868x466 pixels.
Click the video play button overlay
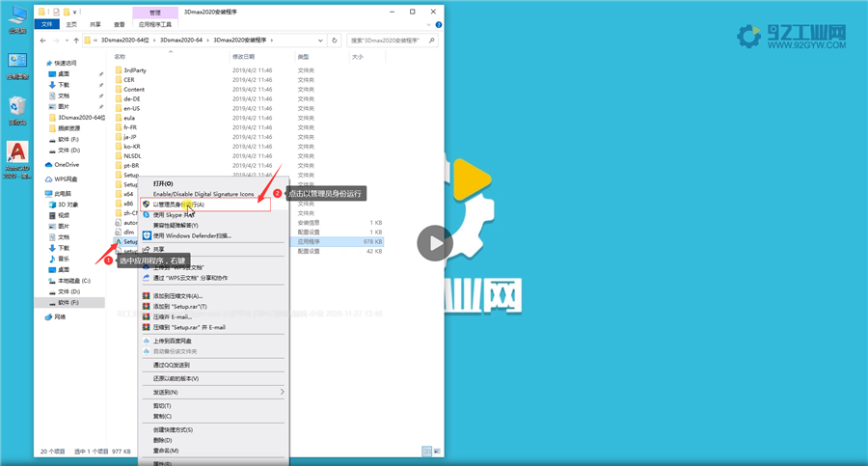[x=435, y=243]
